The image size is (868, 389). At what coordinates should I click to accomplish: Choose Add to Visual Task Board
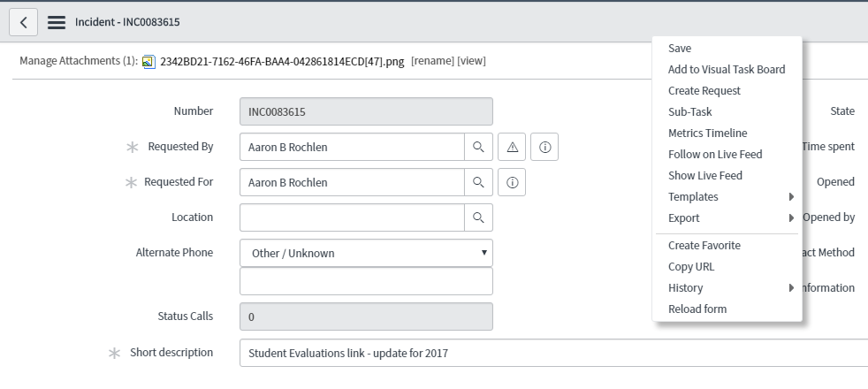(x=727, y=69)
